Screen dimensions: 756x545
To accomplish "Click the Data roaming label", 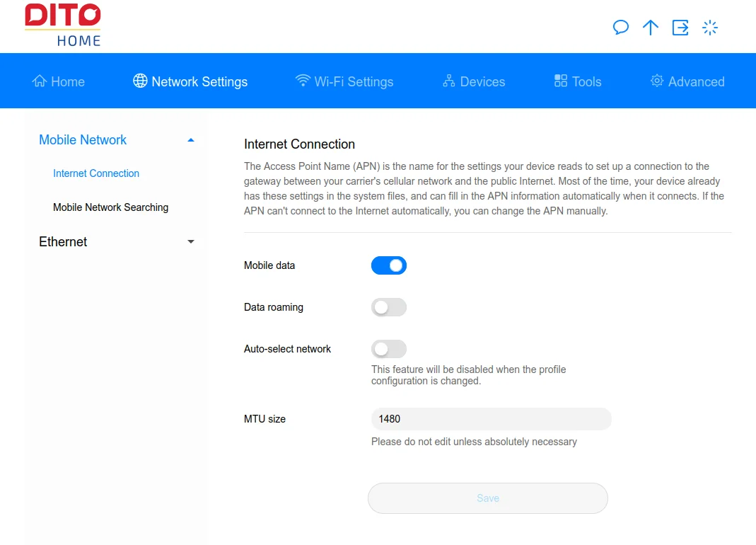I will pyautogui.click(x=274, y=307).
